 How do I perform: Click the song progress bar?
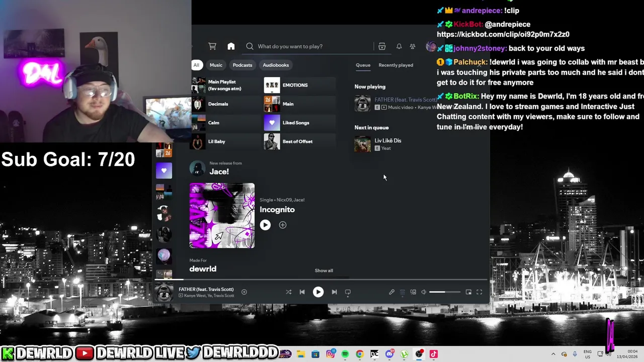pyautogui.click(x=320, y=279)
